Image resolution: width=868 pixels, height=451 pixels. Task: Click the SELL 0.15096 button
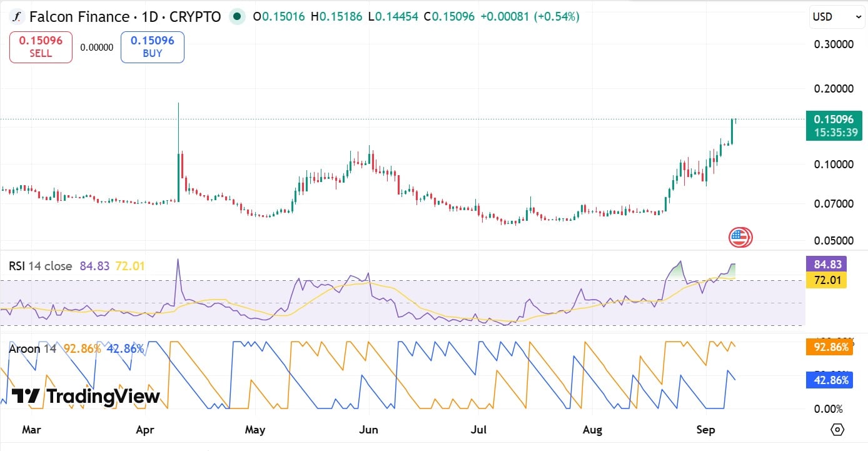[41, 48]
